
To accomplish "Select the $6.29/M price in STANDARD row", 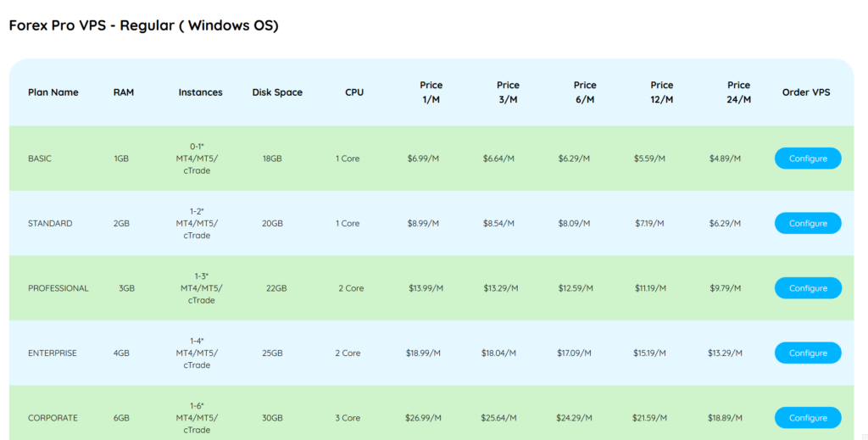I will click(x=725, y=224).
